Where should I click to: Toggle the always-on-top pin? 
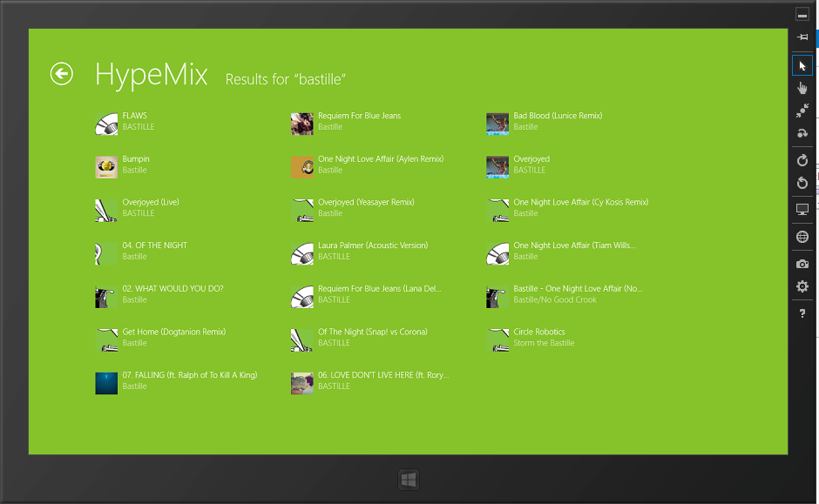pyautogui.click(x=802, y=37)
